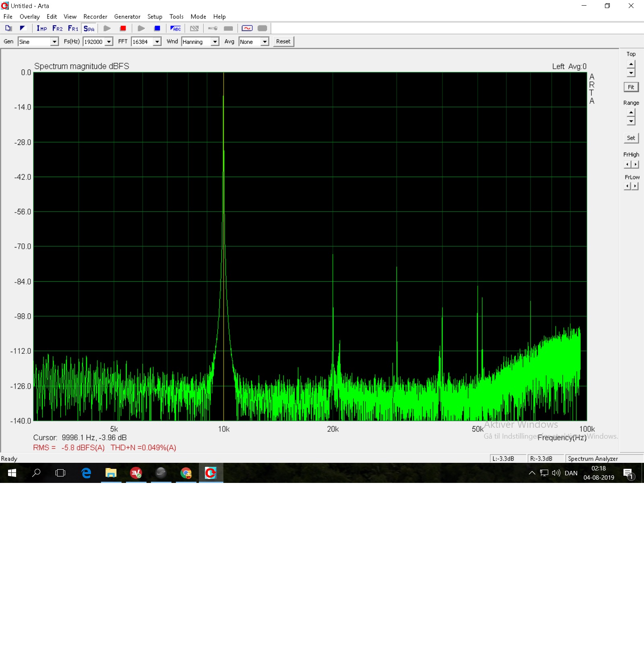The image size is (644, 660).
Task: Click the New file toolbar icon
Action: 8,28
